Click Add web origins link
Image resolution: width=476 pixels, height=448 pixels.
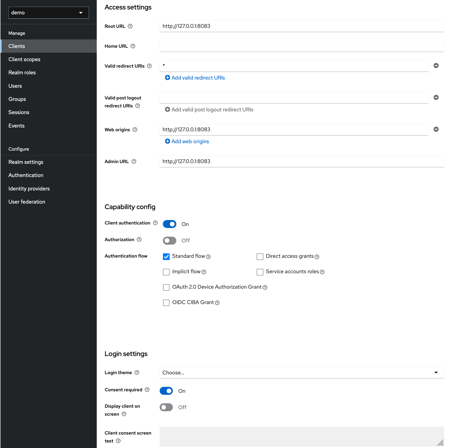tap(187, 141)
